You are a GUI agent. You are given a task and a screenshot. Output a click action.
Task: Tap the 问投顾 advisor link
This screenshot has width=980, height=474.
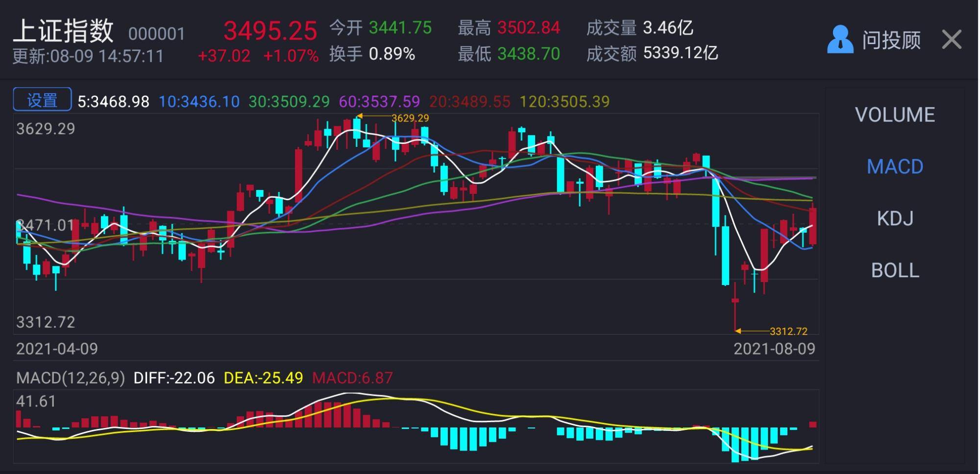pyautogui.click(x=891, y=40)
